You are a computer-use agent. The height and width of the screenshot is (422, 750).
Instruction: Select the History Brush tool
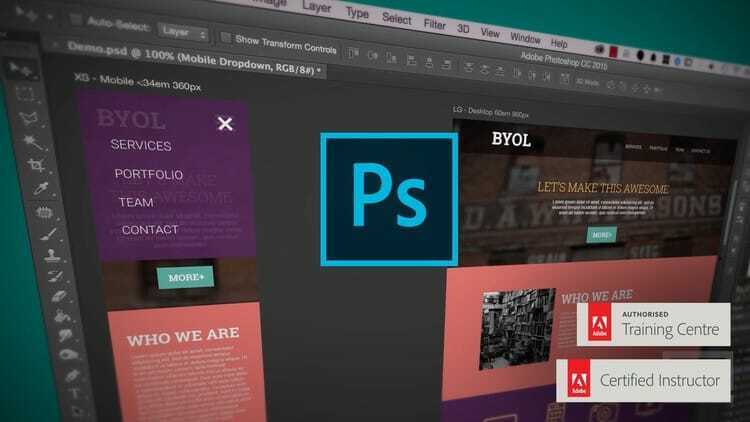tap(55, 276)
